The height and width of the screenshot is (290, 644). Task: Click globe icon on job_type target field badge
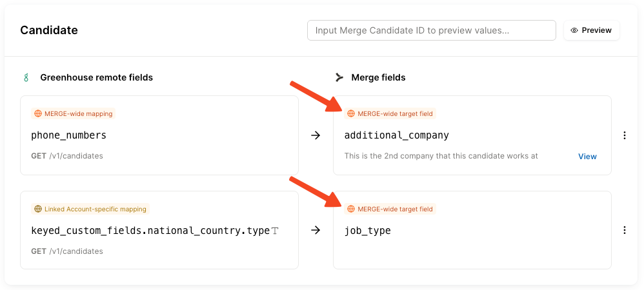[x=351, y=209]
